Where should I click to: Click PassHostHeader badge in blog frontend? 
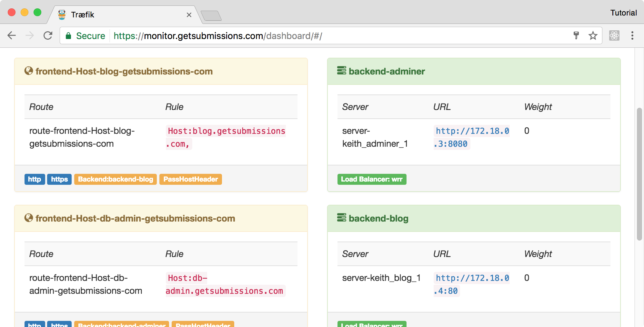[x=191, y=179]
